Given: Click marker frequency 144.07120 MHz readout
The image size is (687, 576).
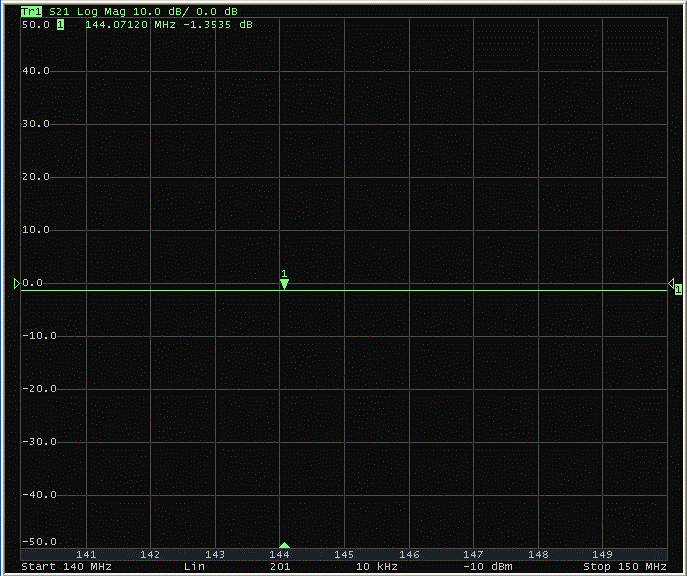Looking at the screenshot, I should pos(130,25).
